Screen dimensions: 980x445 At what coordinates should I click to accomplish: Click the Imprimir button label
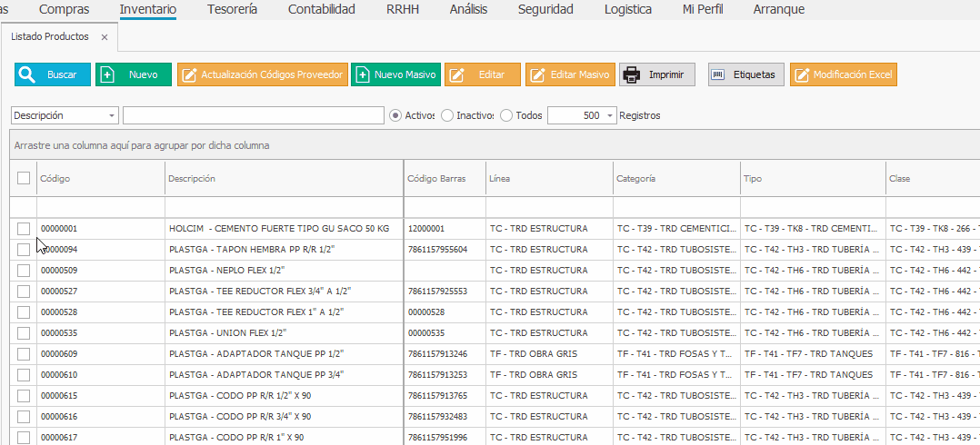[x=667, y=74]
